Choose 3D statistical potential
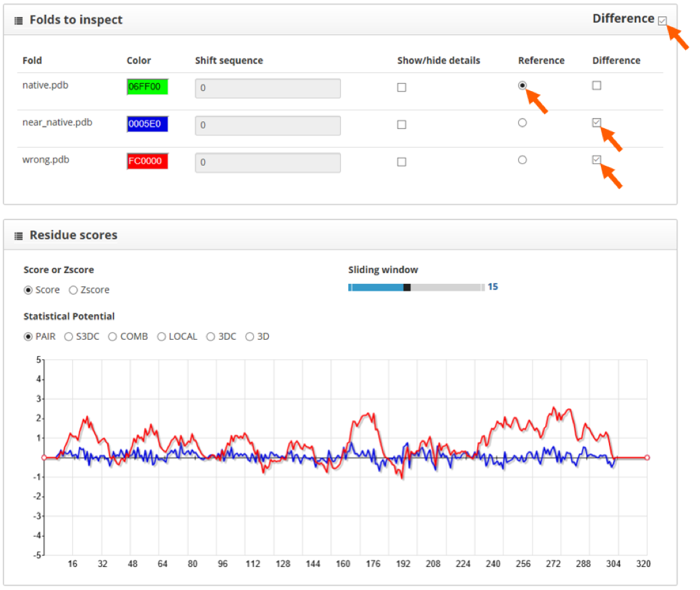Screen dimensions: 700x590 [249, 336]
